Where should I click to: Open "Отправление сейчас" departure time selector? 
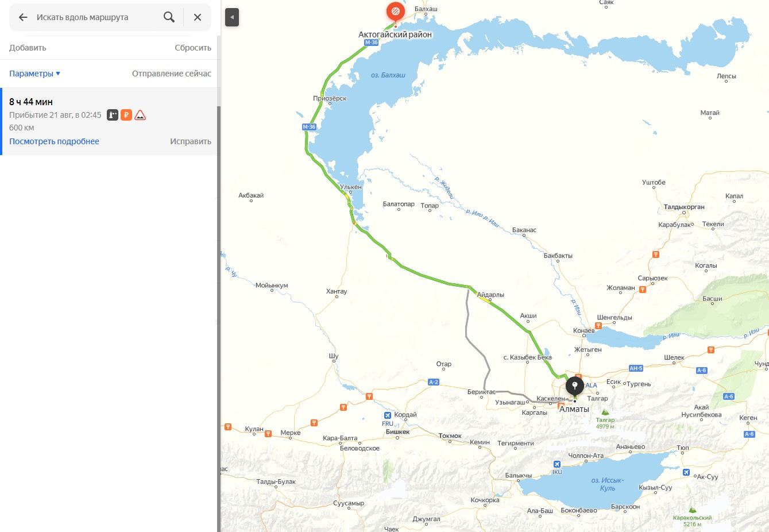click(172, 74)
